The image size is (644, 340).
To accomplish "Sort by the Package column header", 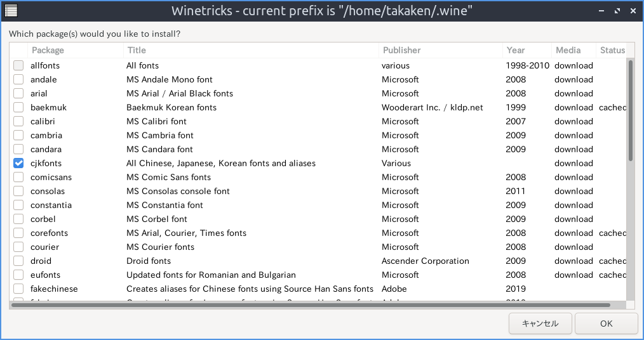I will tap(76, 50).
